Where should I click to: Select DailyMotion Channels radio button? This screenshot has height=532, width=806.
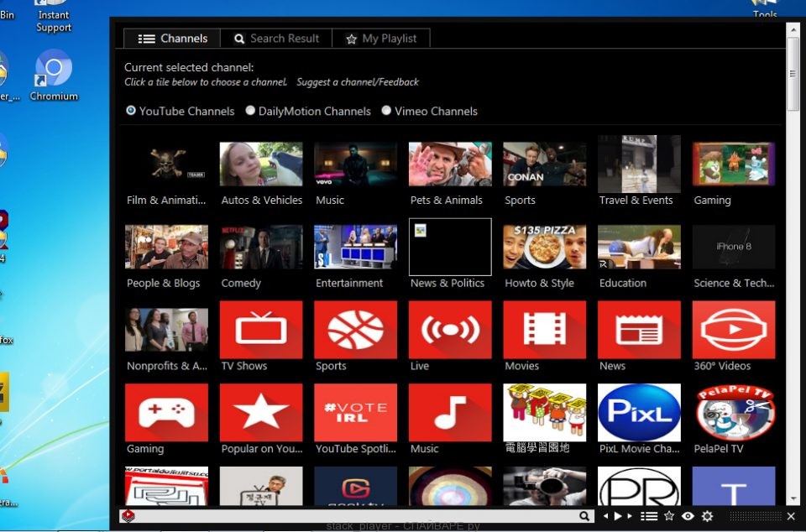250,111
